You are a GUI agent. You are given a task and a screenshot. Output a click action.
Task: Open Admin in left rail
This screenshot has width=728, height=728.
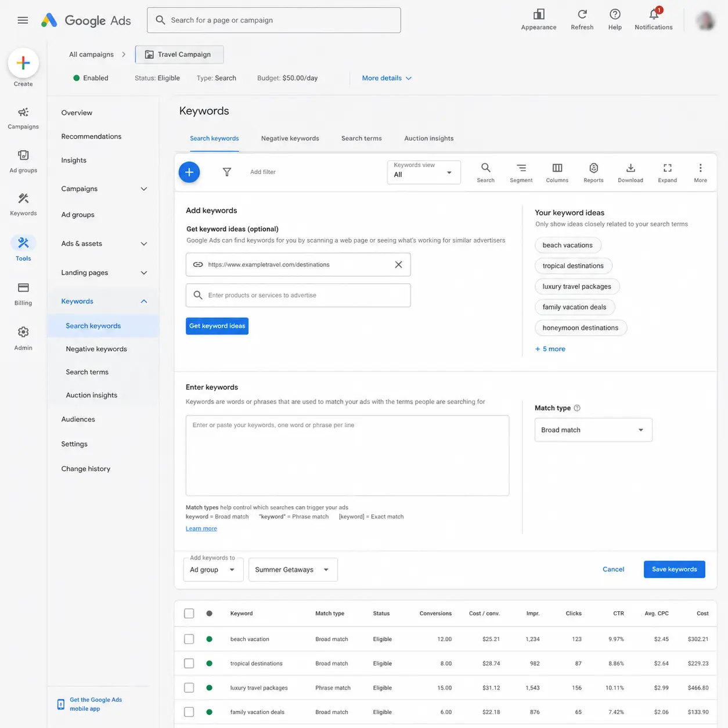click(x=23, y=338)
